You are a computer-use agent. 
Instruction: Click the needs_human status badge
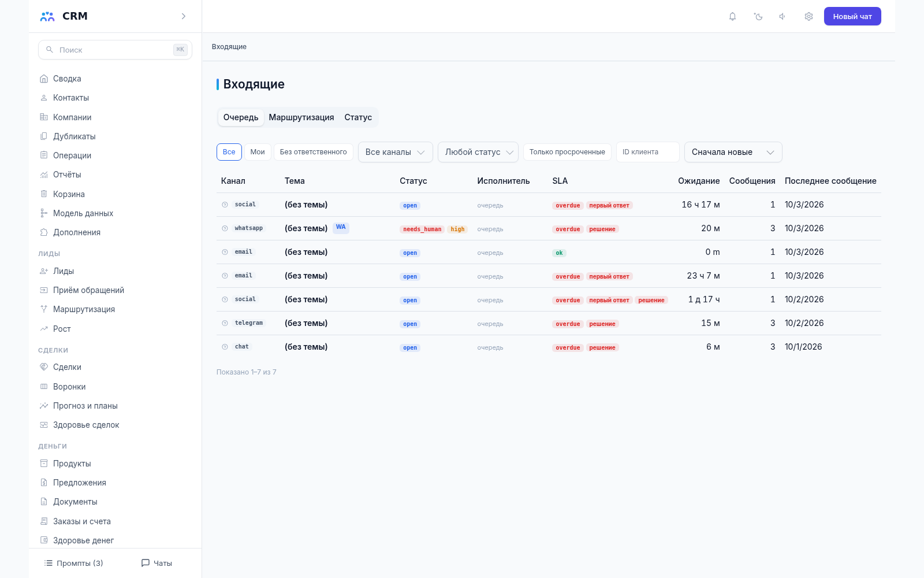click(422, 229)
